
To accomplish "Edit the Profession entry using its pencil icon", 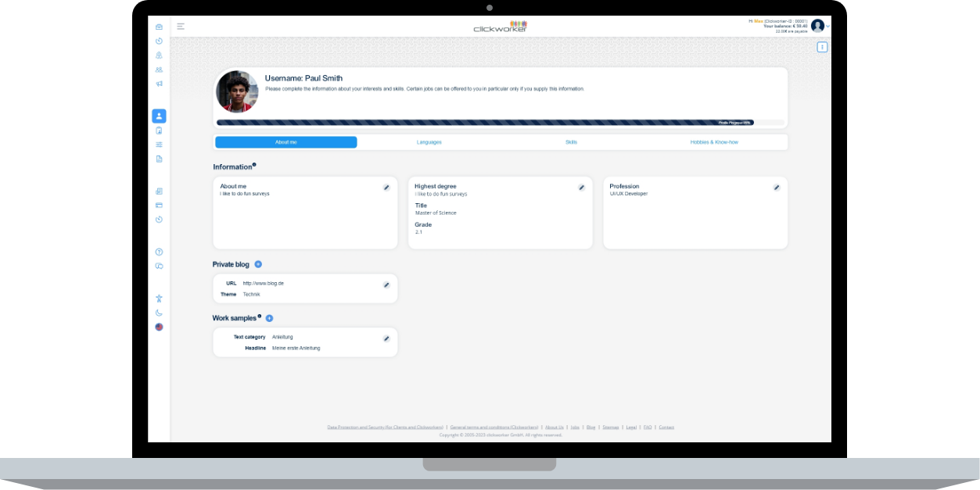I will click(777, 188).
